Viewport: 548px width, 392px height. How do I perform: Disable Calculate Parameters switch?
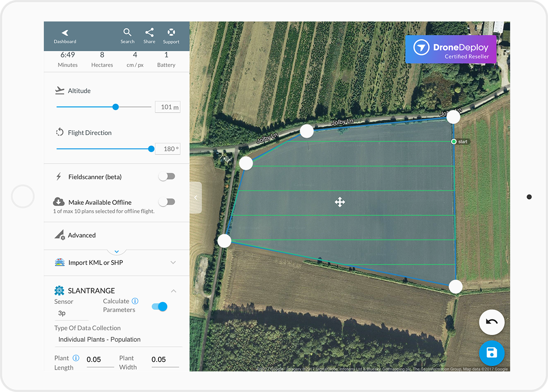[159, 307]
